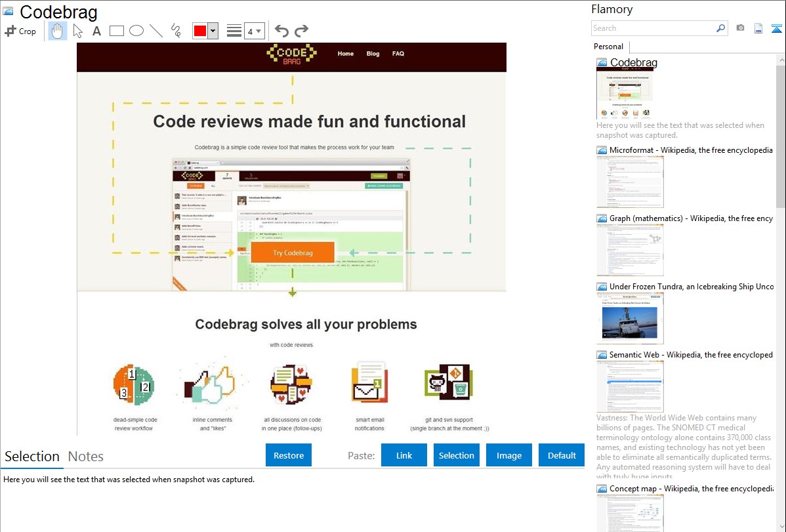The image size is (786, 532).
Task: Click the smart email notifications icon
Action: (369, 382)
